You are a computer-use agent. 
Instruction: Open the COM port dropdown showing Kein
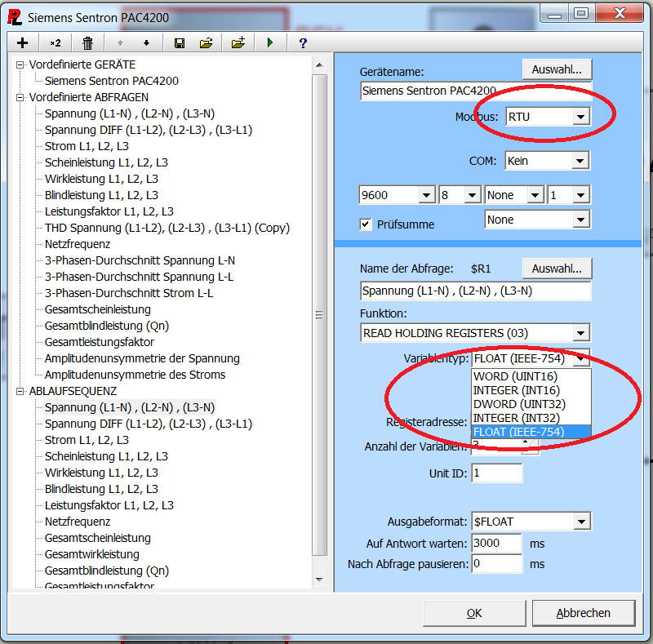point(580,161)
